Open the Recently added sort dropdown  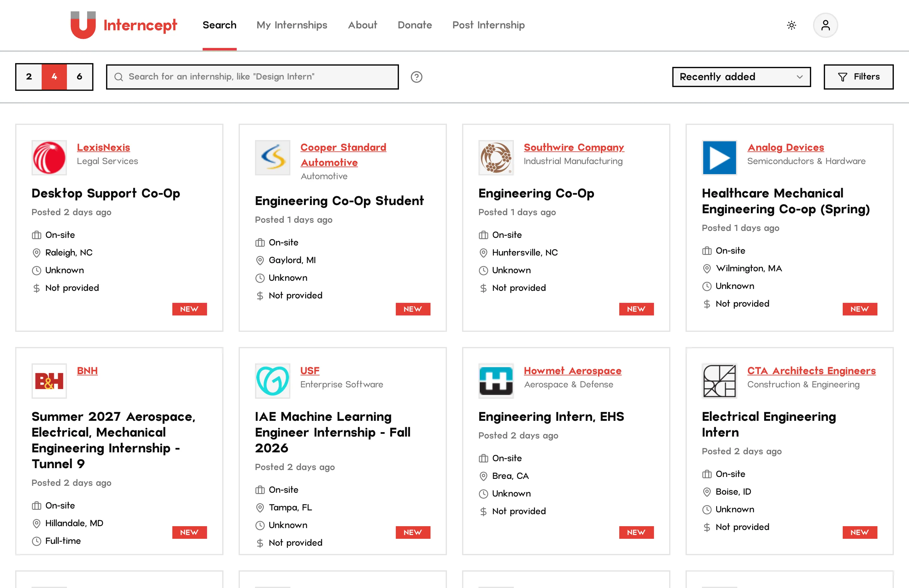coord(741,77)
